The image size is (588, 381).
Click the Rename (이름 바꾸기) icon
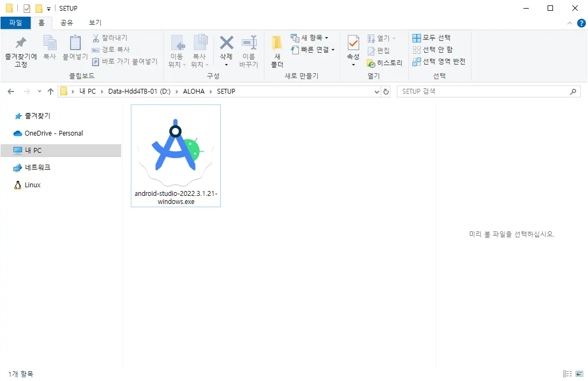(249, 43)
